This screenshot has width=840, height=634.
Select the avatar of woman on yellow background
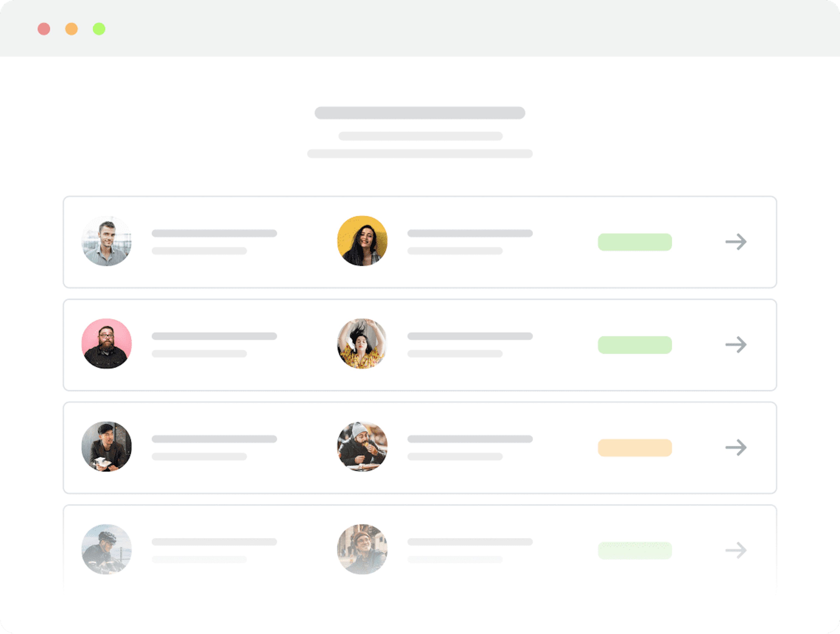pos(362,241)
